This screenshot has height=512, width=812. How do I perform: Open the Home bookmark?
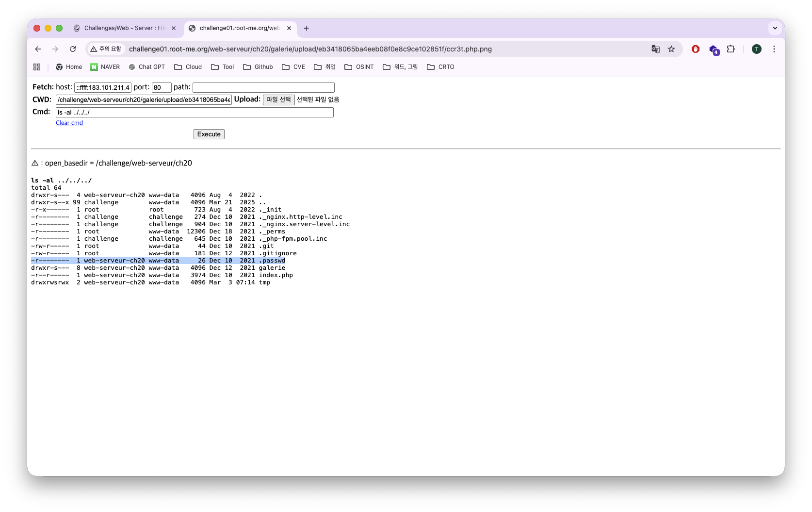69,67
